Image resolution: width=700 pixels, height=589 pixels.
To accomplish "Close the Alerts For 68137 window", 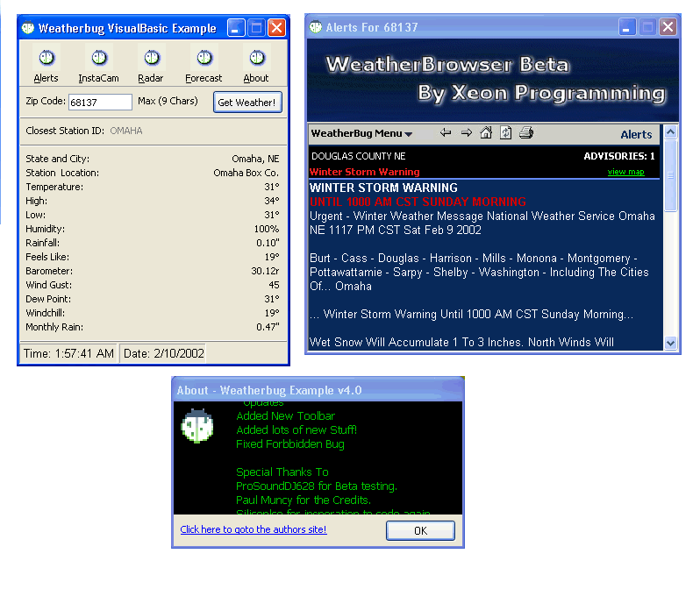I will coord(668,27).
